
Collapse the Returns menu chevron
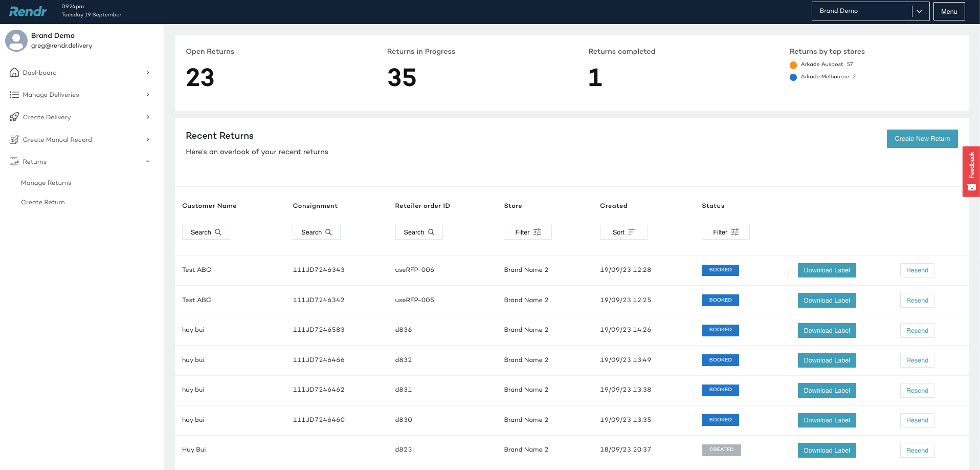(148, 161)
